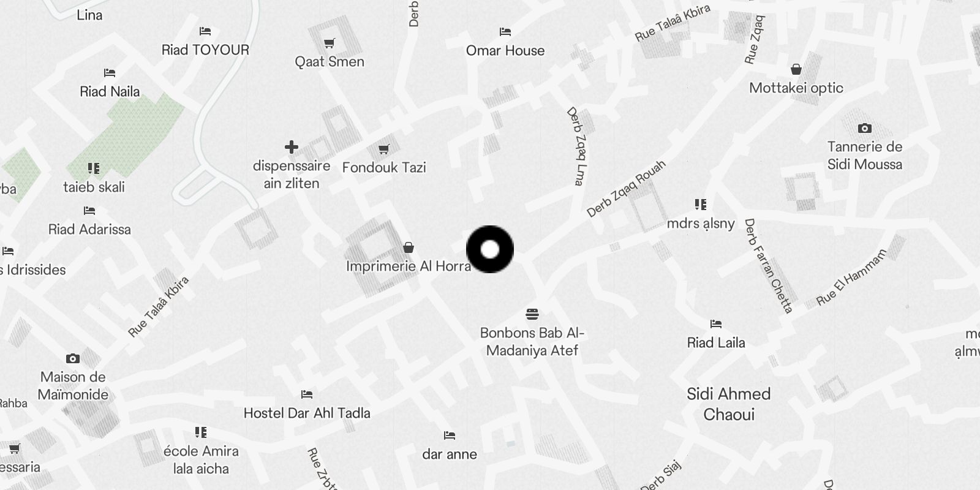
Task: Open the Omar House lodging icon
Action: 505,32
